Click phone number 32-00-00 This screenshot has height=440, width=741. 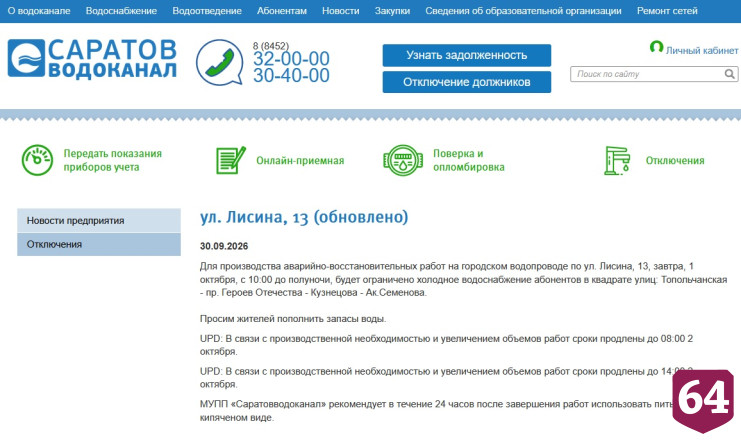coord(291,59)
